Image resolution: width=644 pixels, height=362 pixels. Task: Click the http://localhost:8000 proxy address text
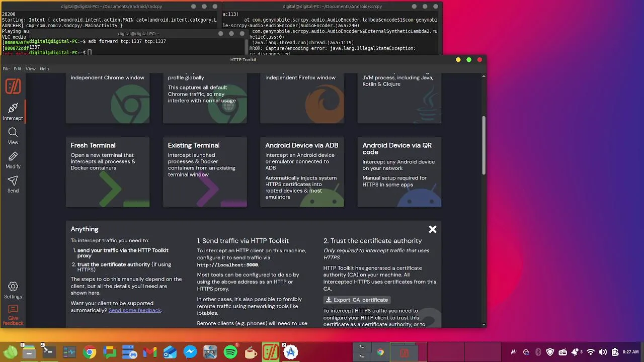tap(227, 265)
